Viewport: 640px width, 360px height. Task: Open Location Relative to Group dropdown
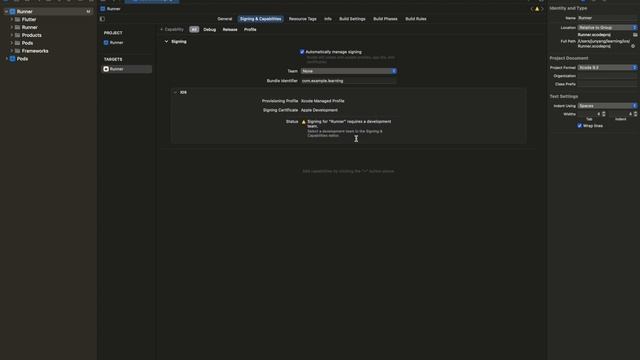[x=607, y=27]
